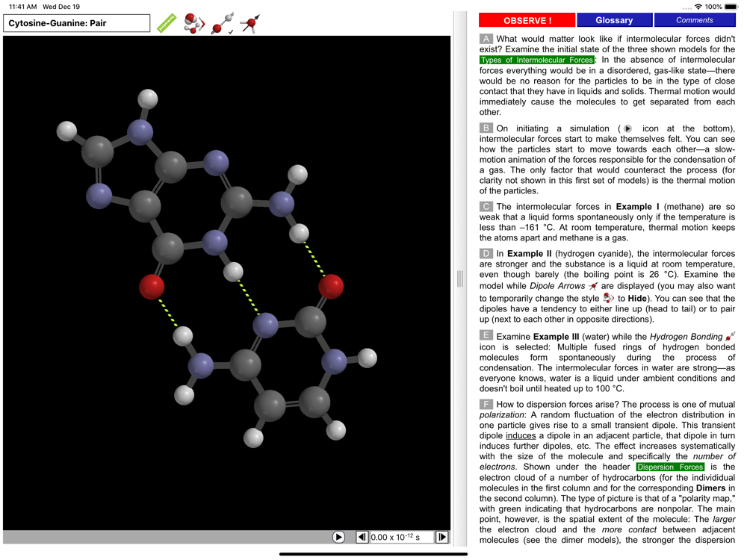This screenshot has width=747, height=560.
Task: Open the Dispersion Forces link
Action: pyautogui.click(x=669, y=467)
